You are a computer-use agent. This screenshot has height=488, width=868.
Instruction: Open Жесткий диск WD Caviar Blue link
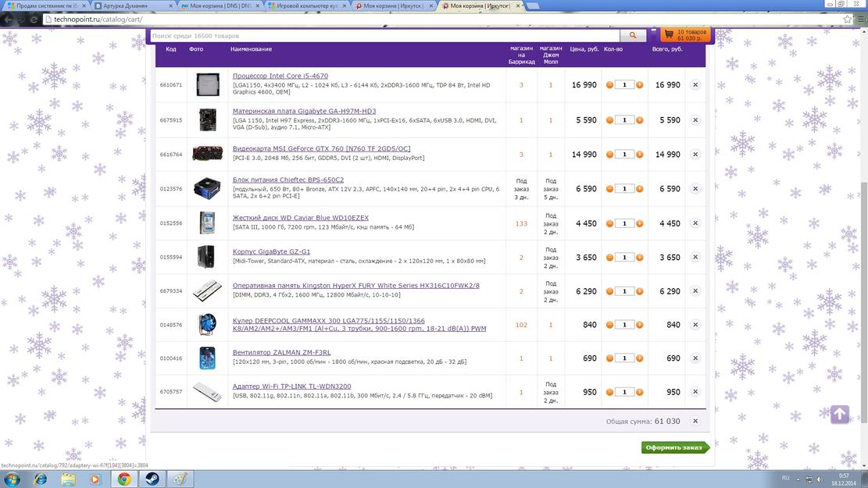(301, 217)
